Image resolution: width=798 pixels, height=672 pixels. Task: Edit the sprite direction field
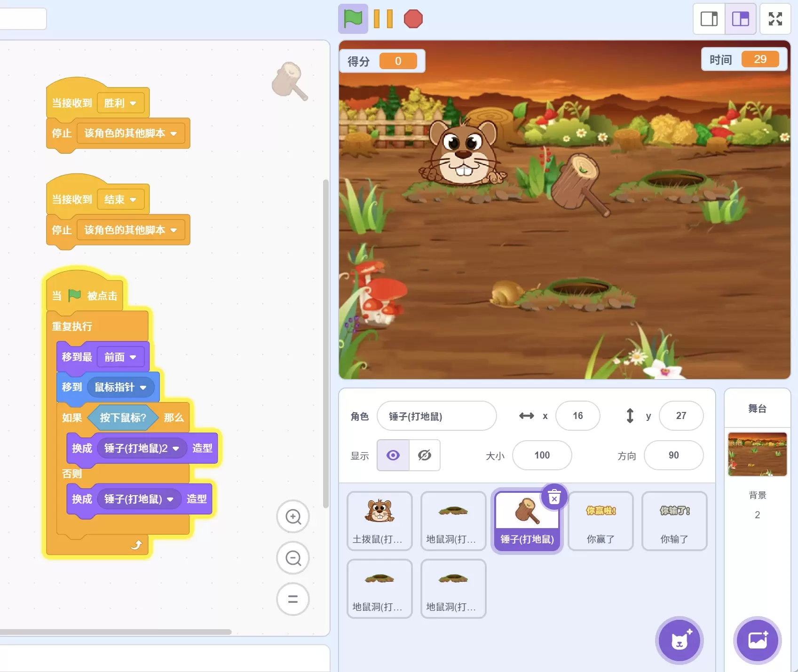coord(673,455)
